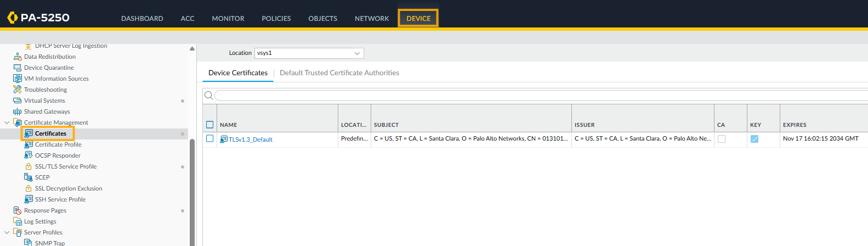This screenshot has width=868, height=246.
Task: Toggle the CA checkbox for TLSv1.3_Default
Action: click(722, 139)
